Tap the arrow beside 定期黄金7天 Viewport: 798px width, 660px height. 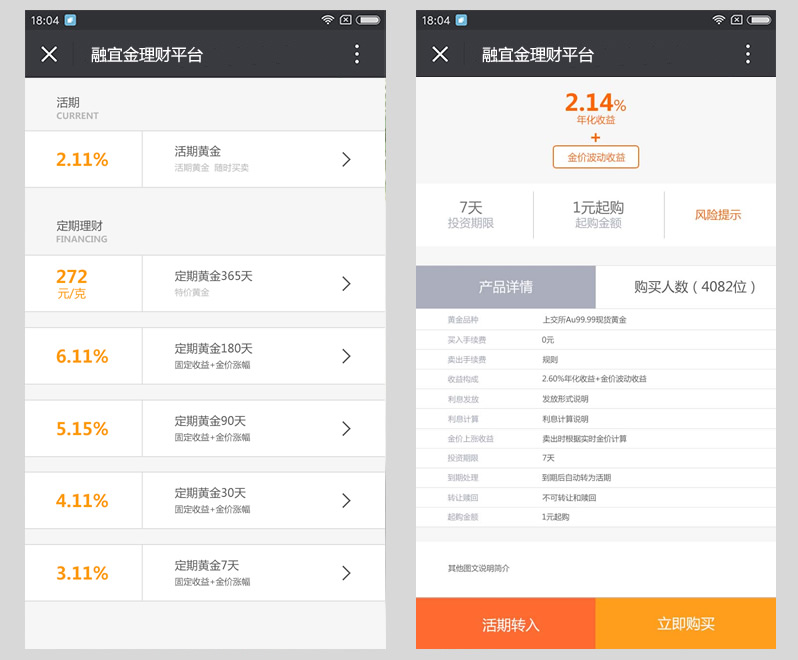click(346, 572)
